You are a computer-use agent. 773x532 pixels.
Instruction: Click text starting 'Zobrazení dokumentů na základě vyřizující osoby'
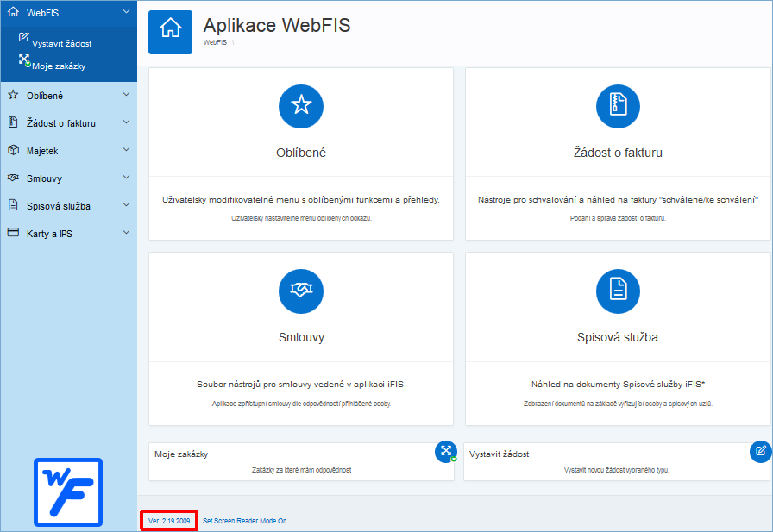click(x=618, y=404)
